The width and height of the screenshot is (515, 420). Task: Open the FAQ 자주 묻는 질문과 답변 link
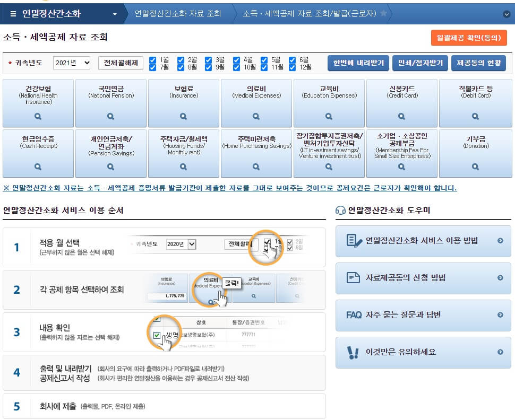[x=421, y=316]
